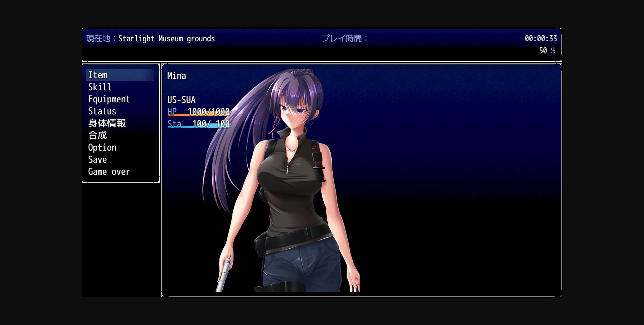Click the blue Sta stamina gauge
The image size is (644, 325).
(x=199, y=127)
